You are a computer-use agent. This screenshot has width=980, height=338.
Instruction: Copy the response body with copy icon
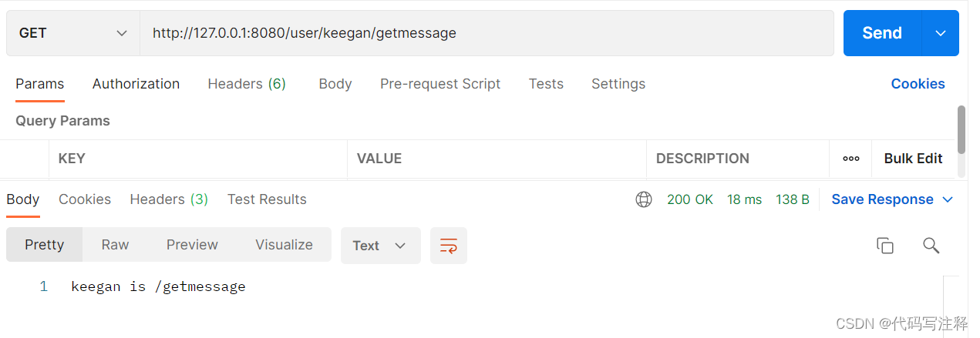click(x=884, y=246)
